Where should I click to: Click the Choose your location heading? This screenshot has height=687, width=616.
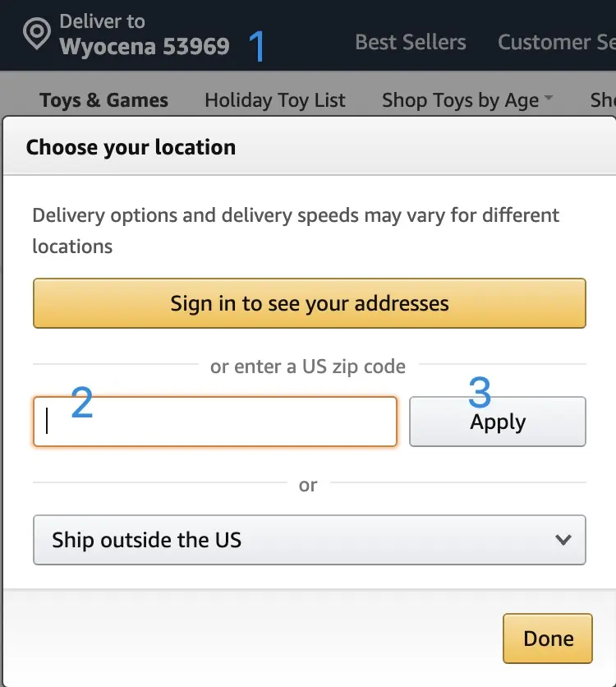coord(131,147)
